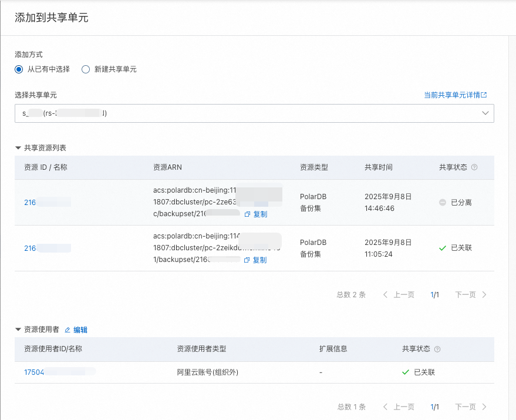516x420 pixels.
Task: Go to 上一页 in resource user pagination
Action: coord(404,407)
